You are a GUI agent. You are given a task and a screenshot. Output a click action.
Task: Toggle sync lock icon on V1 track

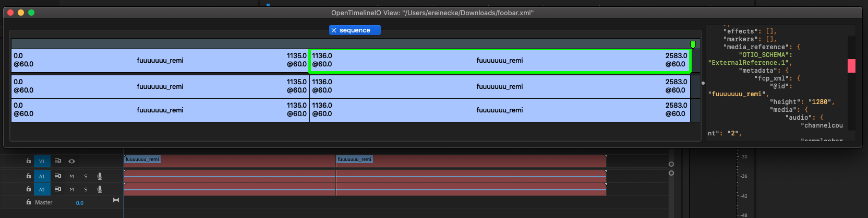tap(58, 161)
